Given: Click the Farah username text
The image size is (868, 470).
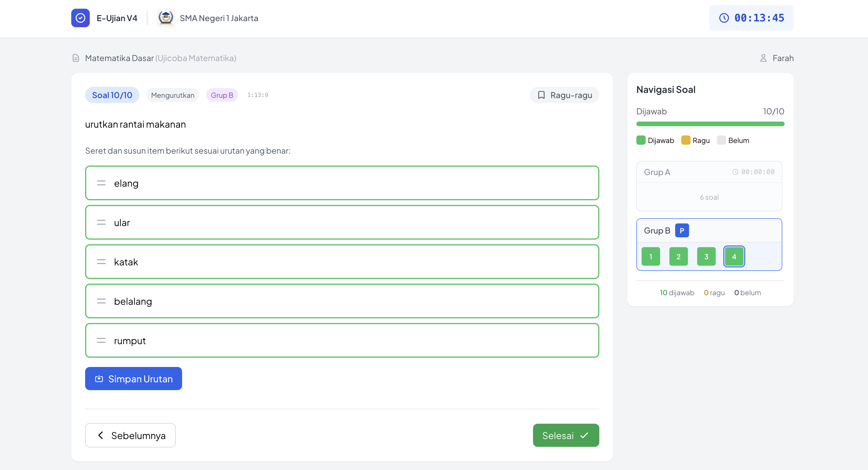Looking at the screenshot, I should 783,58.
